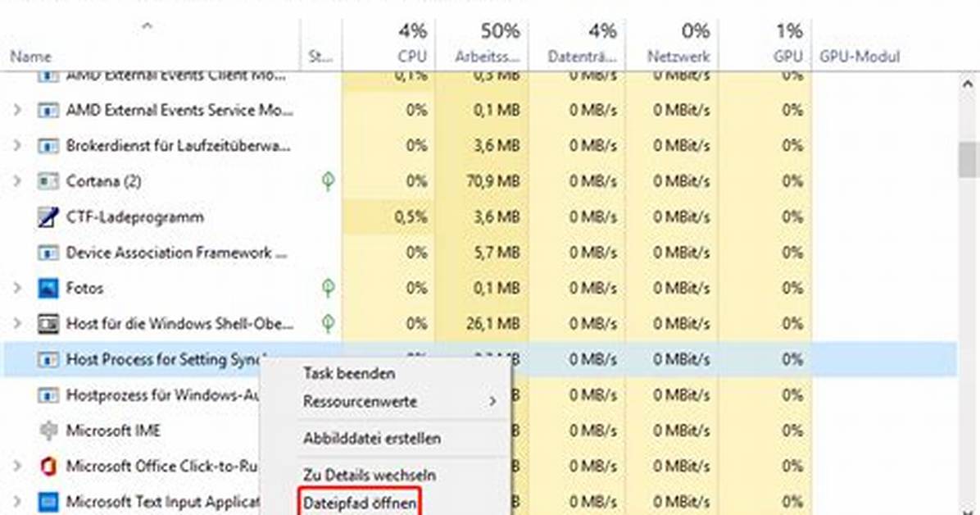Expand the Microsoft Office Click-to-Run group

(17, 466)
